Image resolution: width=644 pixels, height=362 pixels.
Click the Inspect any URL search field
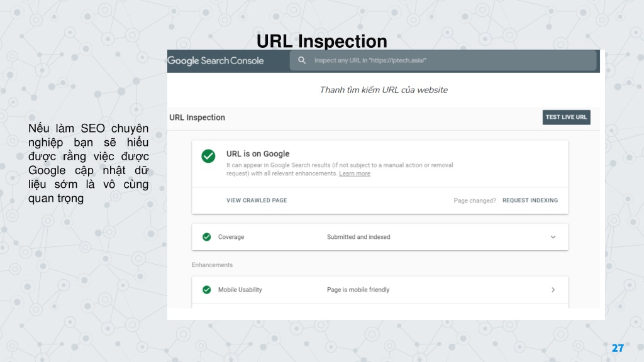click(x=443, y=60)
